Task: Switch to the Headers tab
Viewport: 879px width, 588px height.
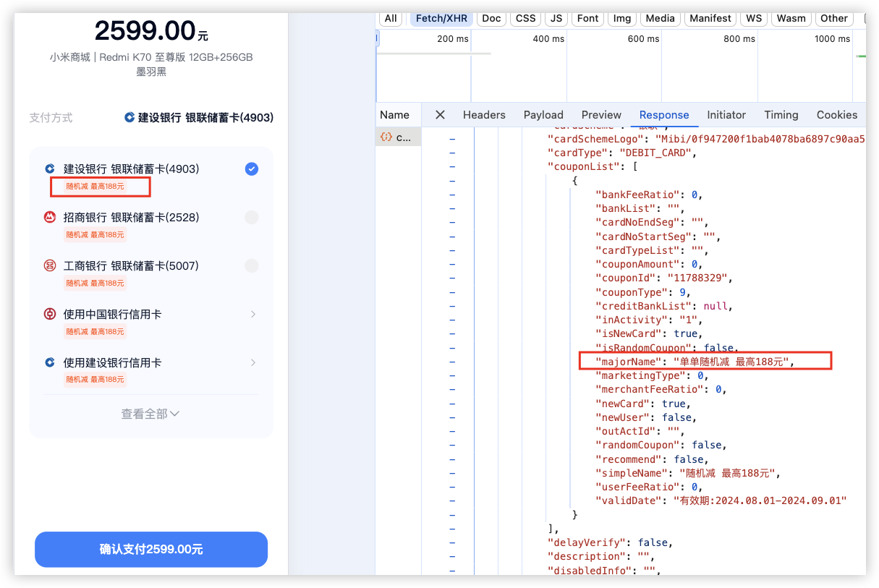Action: 484,115
